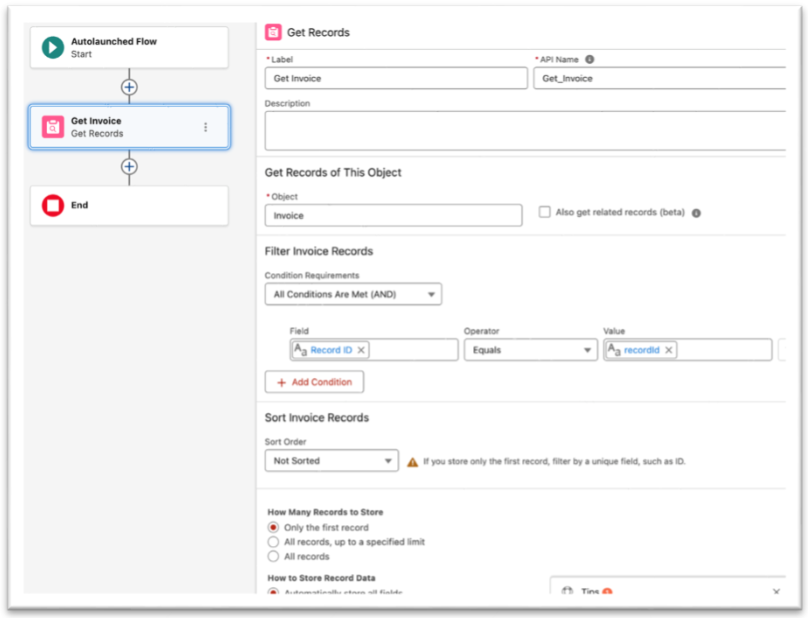The height and width of the screenshot is (618, 808).
Task: Click the red End element icon
Action: click(53, 206)
